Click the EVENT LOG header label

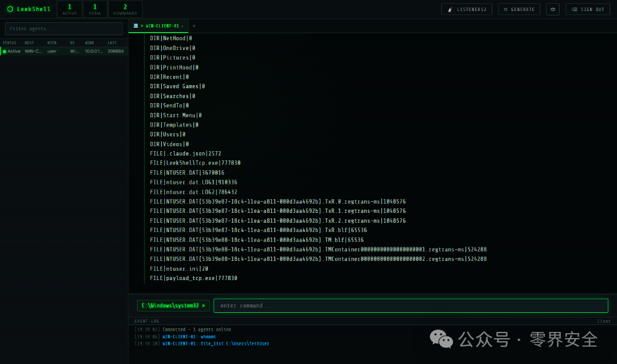(147, 321)
